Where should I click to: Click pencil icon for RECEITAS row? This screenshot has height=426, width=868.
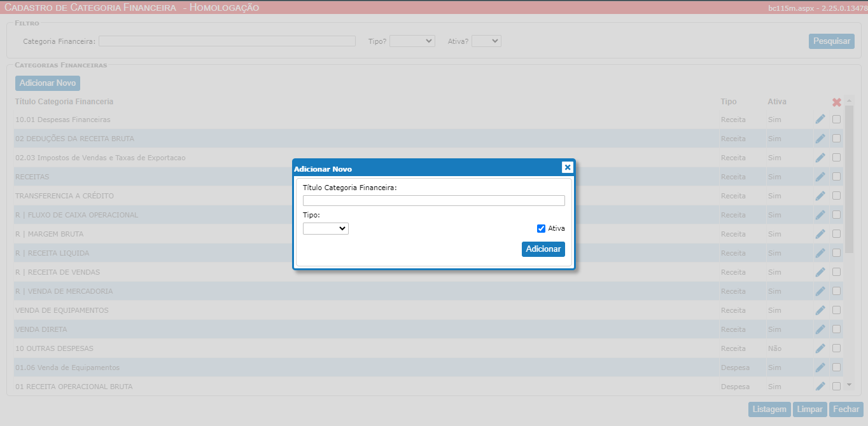pyautogui.click(x=820, y=176)
